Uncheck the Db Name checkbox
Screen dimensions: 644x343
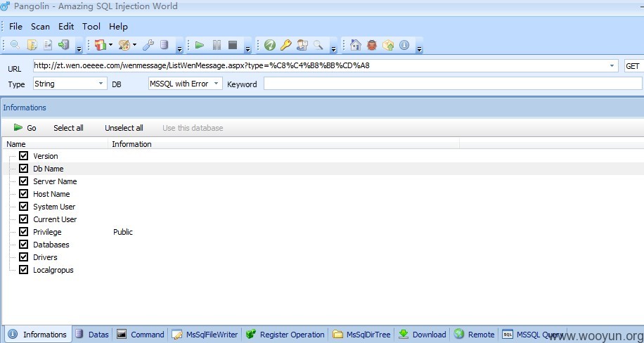click(23, 169)
